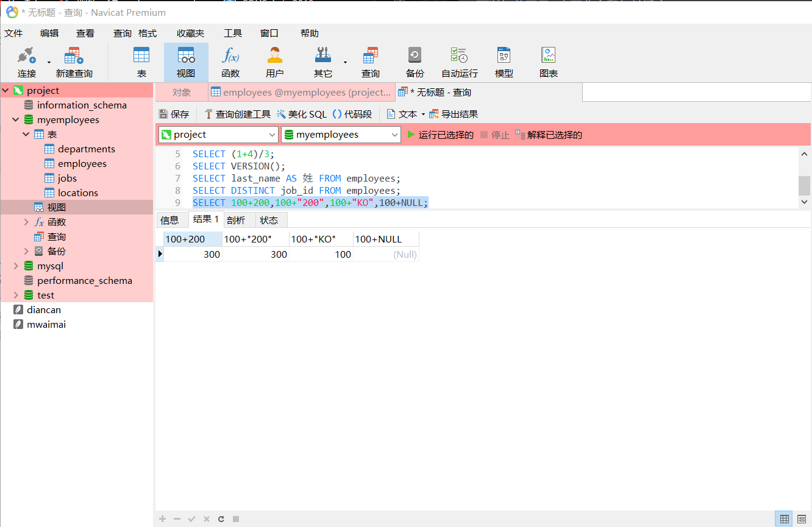Open the Function f(x) toolbar icon
This screenshot has width=812, height=527.
(x=230, y=62)
